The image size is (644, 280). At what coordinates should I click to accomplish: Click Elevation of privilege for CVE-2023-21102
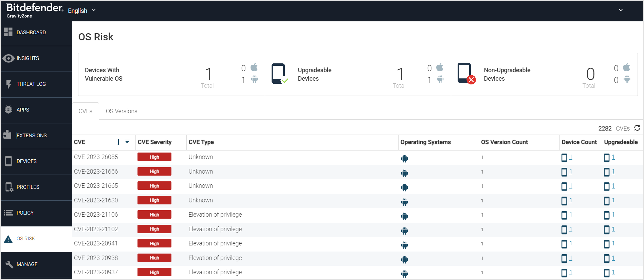pos(215,229)
